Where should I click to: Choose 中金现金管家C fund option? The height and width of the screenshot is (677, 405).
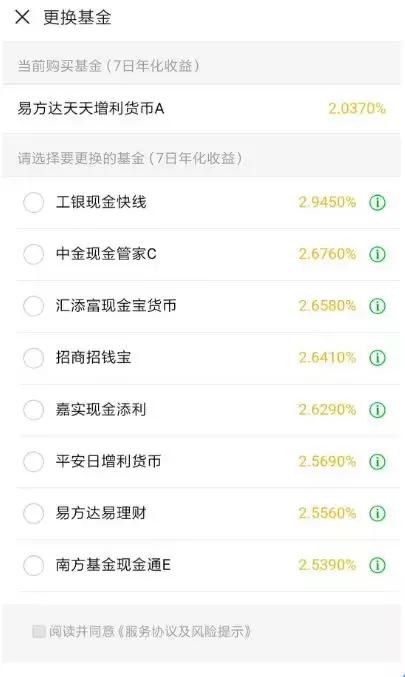click(x=33, y=254)
